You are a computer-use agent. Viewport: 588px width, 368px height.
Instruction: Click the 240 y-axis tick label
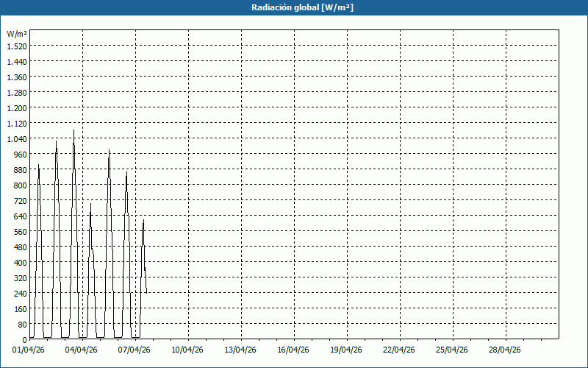click(x=19, y=294)
